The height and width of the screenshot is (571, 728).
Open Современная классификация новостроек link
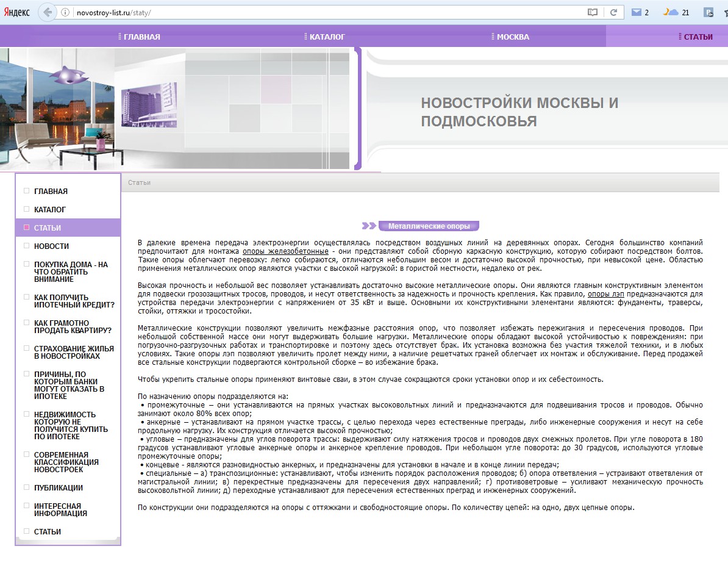[66, 462]
